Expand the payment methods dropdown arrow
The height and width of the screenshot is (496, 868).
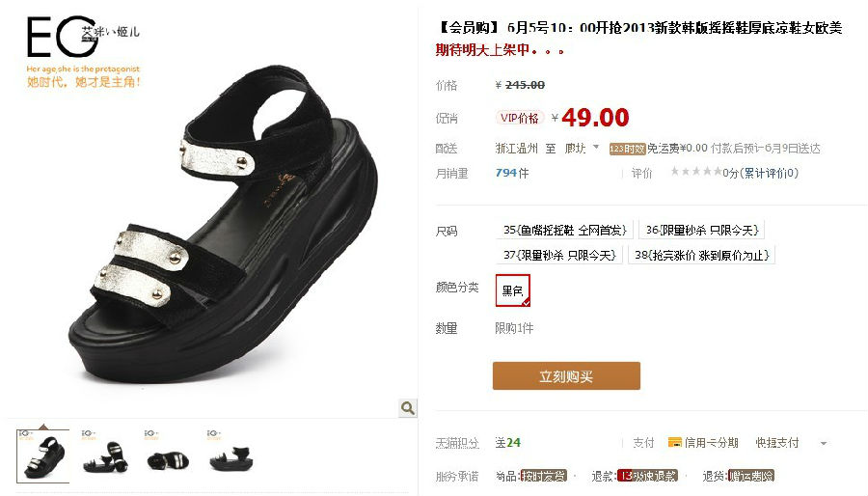[x=824, y=444]
